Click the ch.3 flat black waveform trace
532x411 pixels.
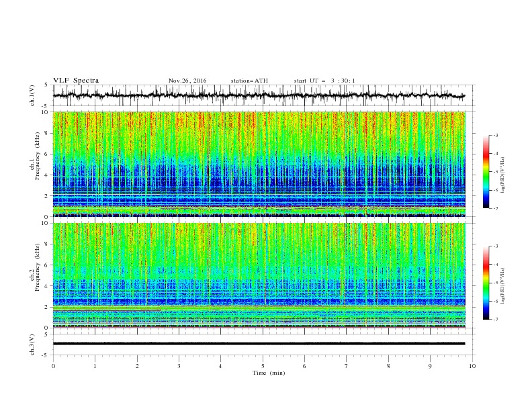(x=259, y=344)
